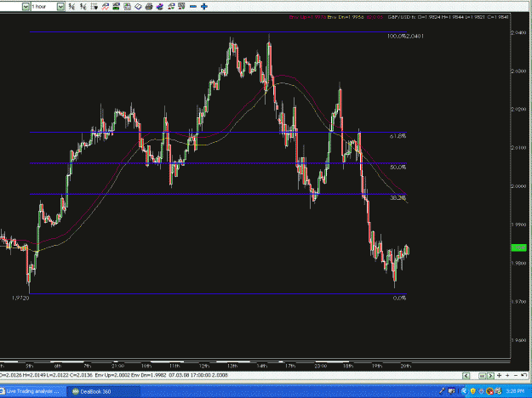The image size is (532, 398).
Task: Select the 61.8% Fibonacci level label
Action: (x=398, y=136)
